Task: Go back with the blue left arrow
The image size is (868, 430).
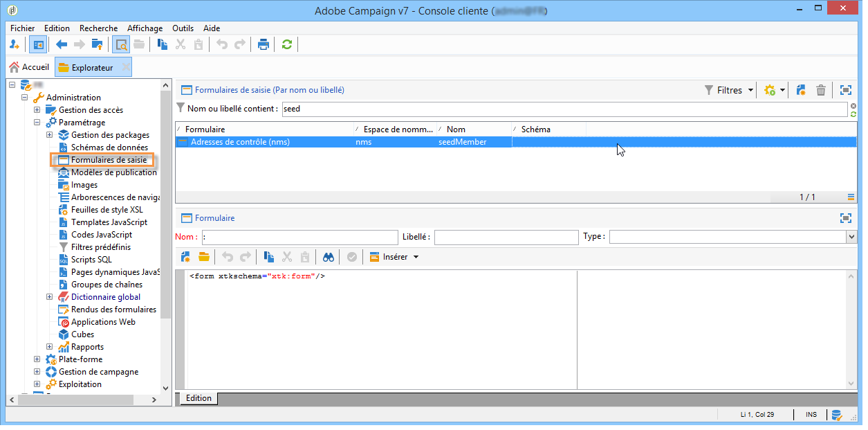Action: coord(62,44)
